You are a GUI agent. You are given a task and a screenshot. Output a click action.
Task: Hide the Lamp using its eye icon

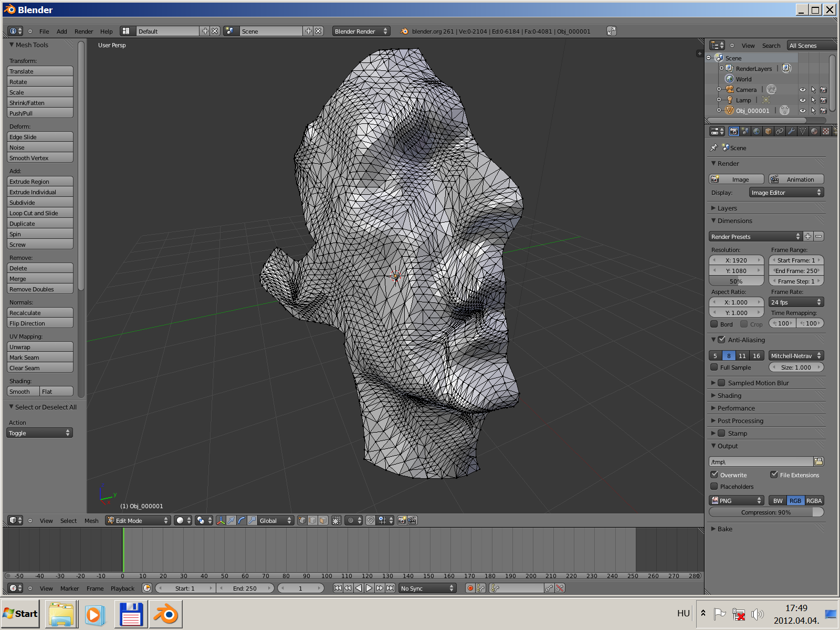802,100
